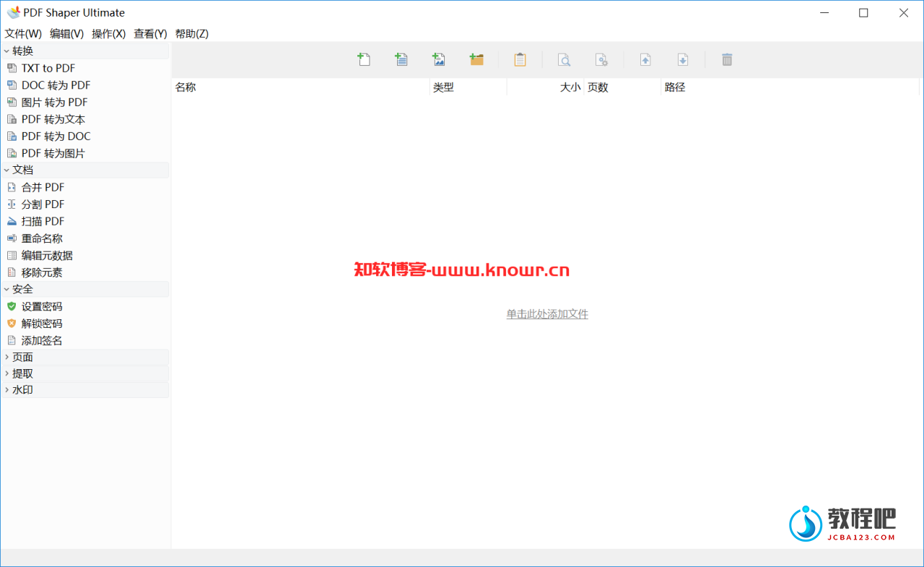The height and width of the screenshot is (567, 924).
Task: Sort by 名称 column header
Action: click(x=300, y=87)
